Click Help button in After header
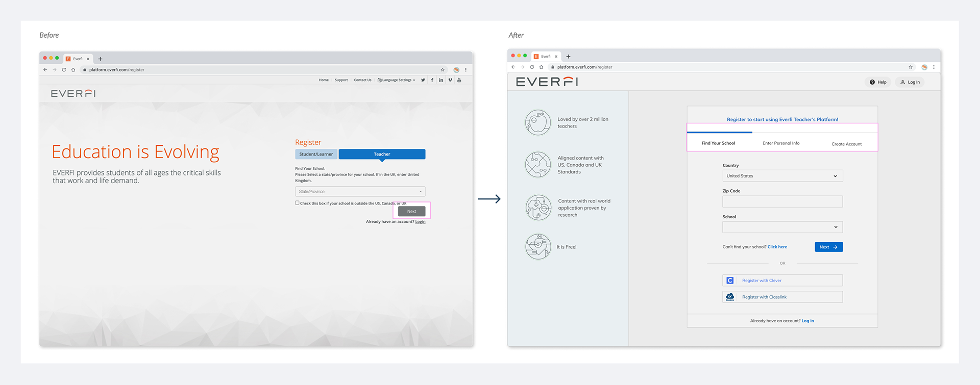Viewport: 980px width, 385px height. pyautogui.click(x=878, y=82)
